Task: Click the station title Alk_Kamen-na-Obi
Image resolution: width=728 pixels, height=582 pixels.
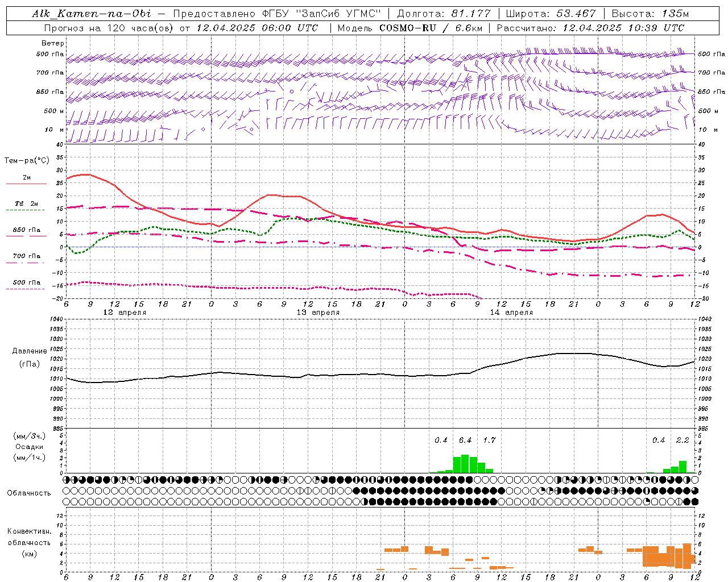Action: (92, 14)
